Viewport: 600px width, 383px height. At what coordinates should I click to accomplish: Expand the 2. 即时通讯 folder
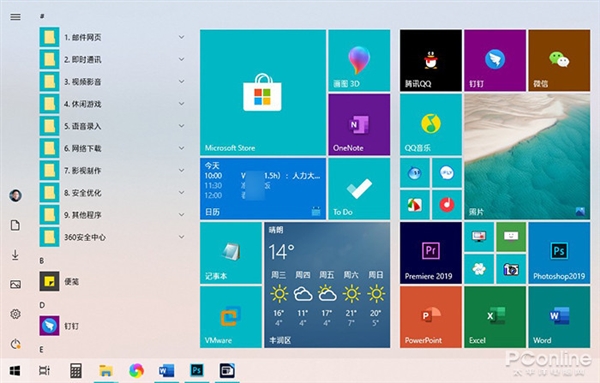tap(113, 59)
